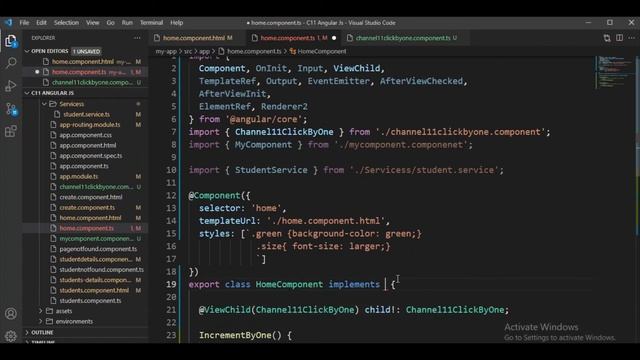
Task: Open pagenotfound.component.ts file
Action: (98, 249)
